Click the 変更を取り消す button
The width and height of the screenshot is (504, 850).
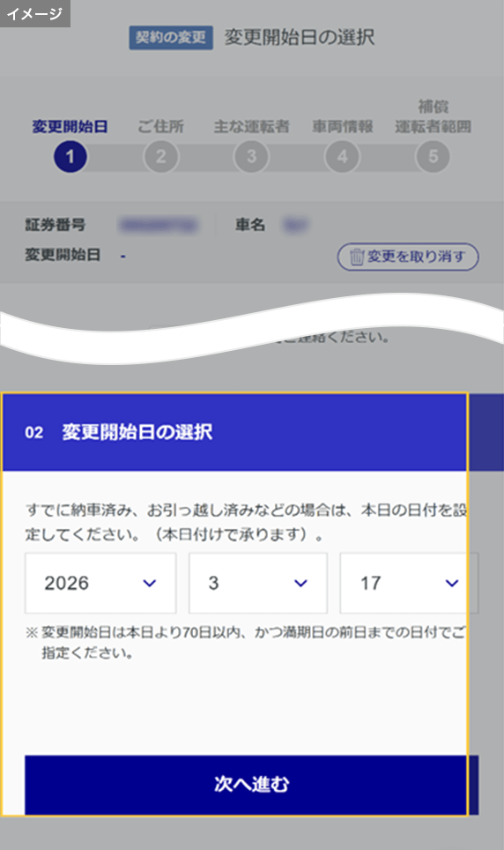(408, 257)
